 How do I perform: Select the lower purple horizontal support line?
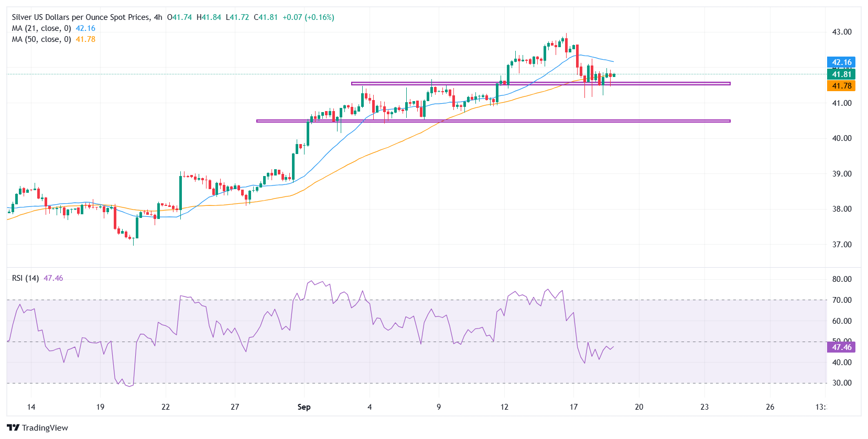coord(493,121)
